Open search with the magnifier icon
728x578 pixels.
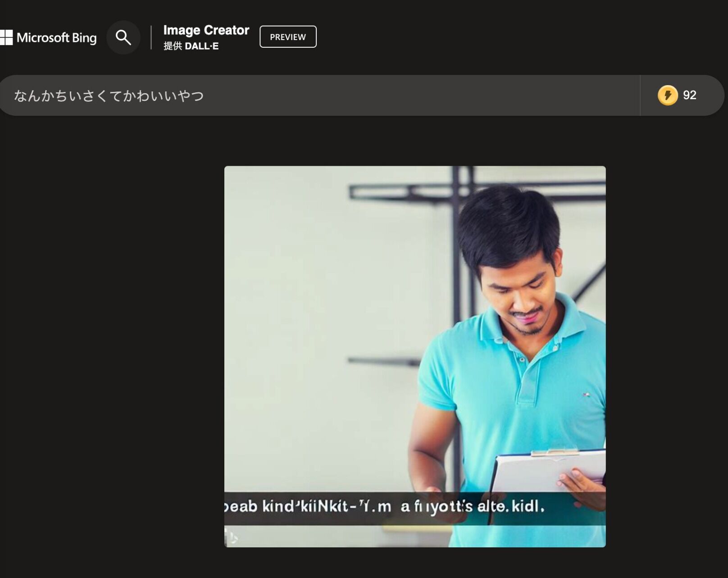(123, 37)
